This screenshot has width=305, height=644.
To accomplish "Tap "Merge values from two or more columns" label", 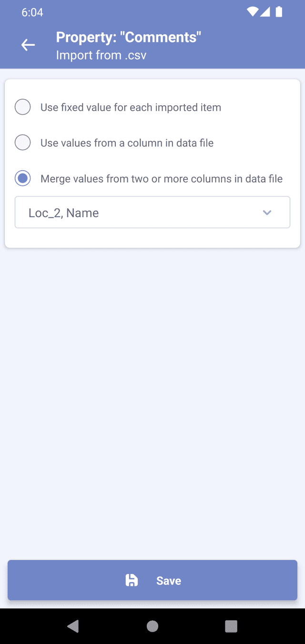I will 162,179.
